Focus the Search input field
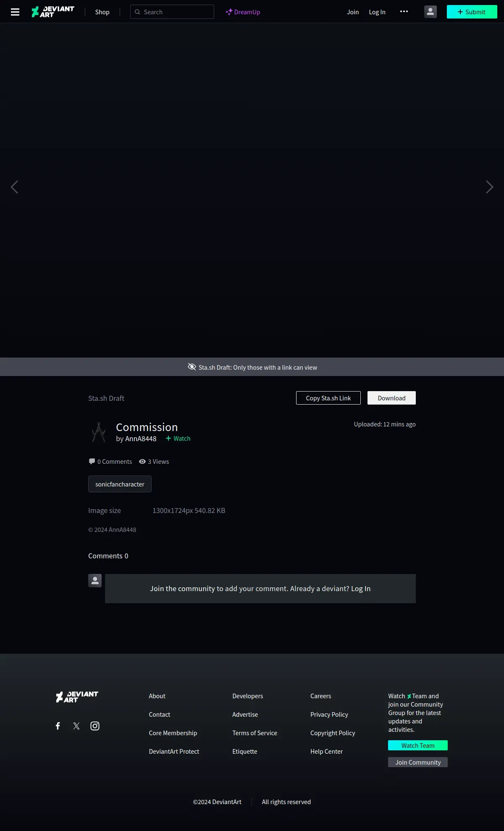This screenshot has height=831, width=504. [x=172, y=12]
